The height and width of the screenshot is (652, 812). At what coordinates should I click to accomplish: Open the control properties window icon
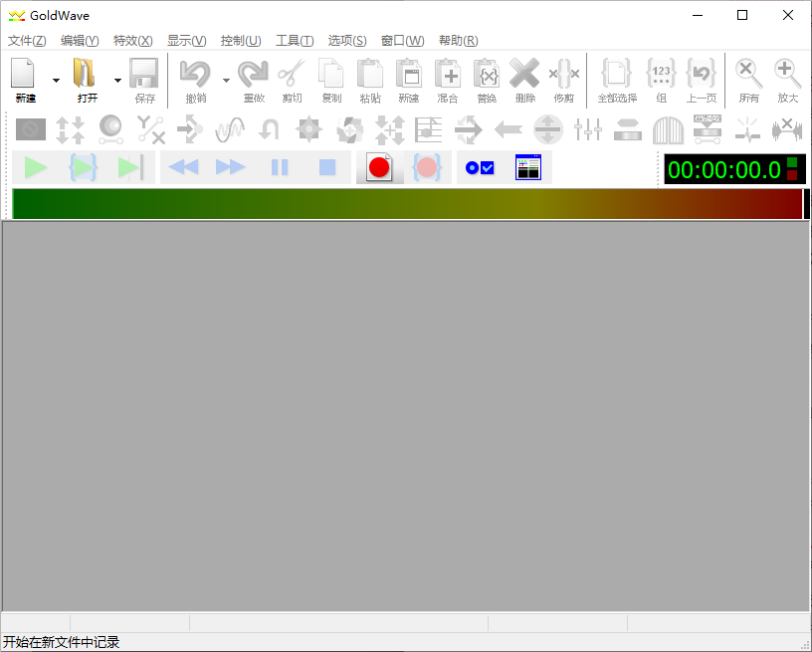[x=527, y=168]
